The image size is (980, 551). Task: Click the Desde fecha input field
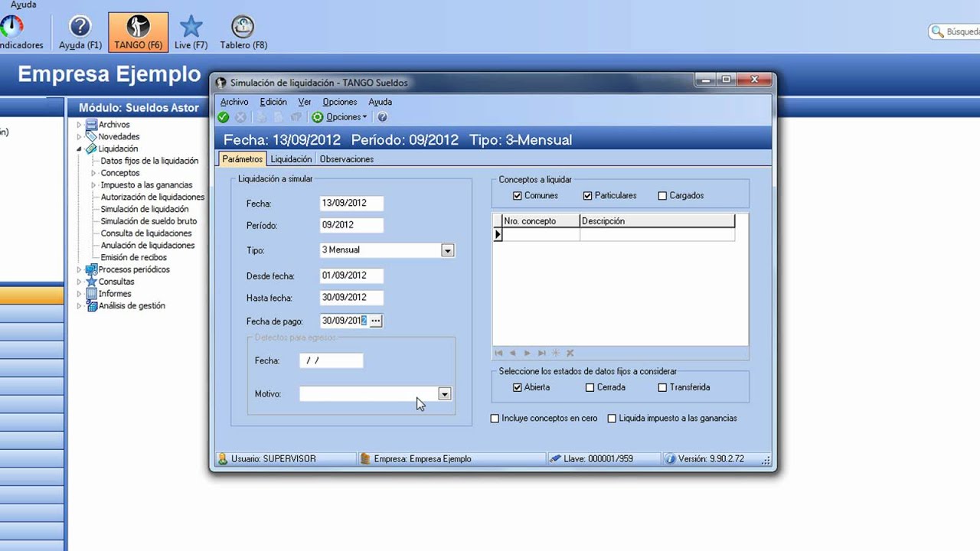pos(351,275)
